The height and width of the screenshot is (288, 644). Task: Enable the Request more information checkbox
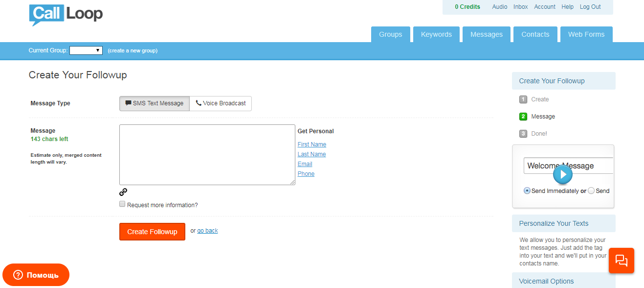[122, 203]
